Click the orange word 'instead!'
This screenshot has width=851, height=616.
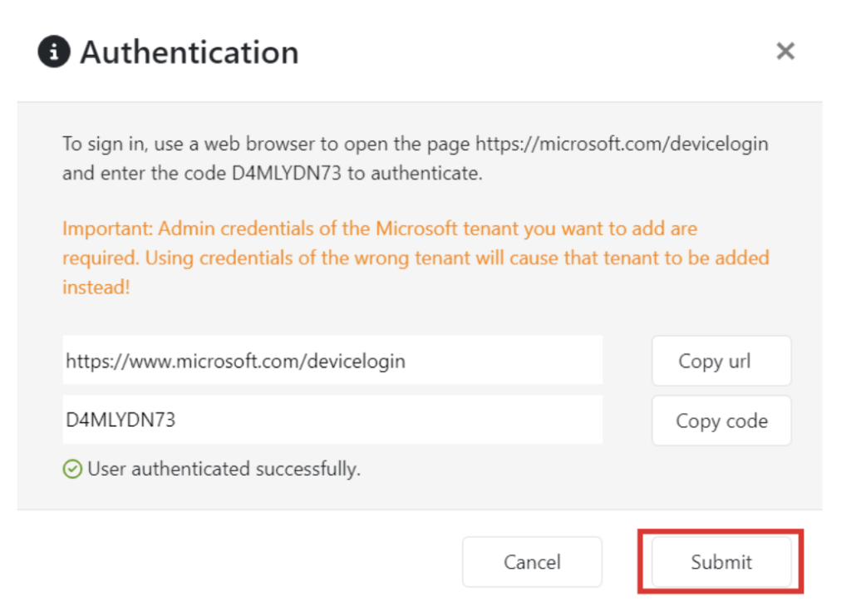[96, 288]
